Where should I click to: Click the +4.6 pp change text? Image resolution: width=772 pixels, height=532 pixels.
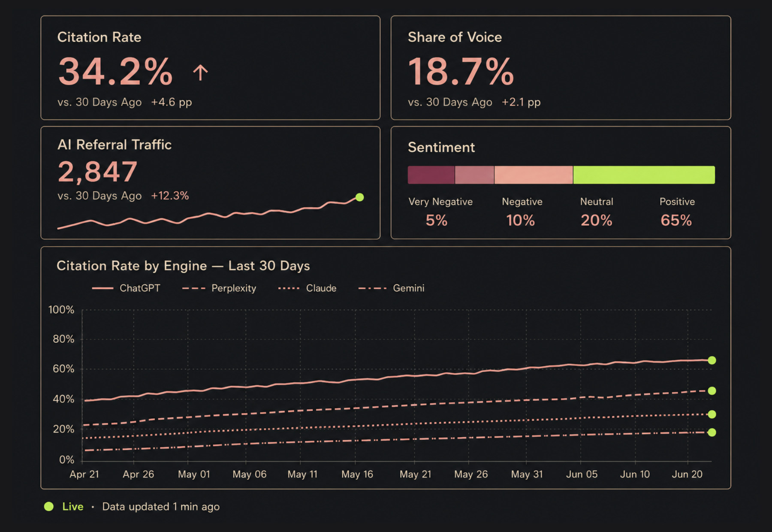click(172, 103)
